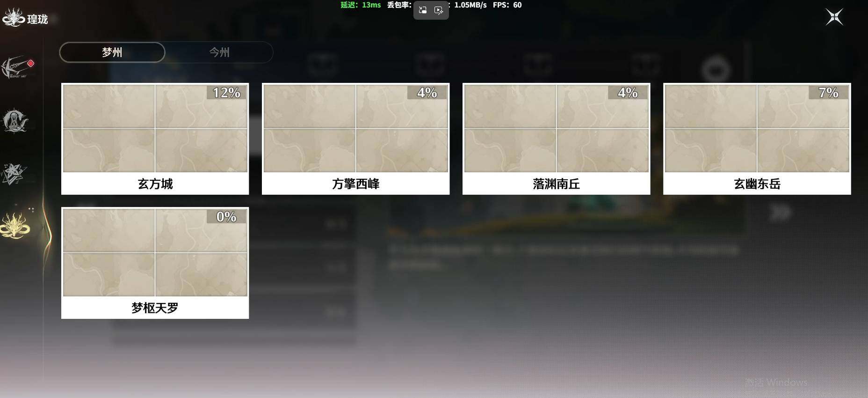The width and height of the screenshot is (868, 398).
Task: Click the 7% progress badge on 玄幽东岳
Action: [828, 93]
